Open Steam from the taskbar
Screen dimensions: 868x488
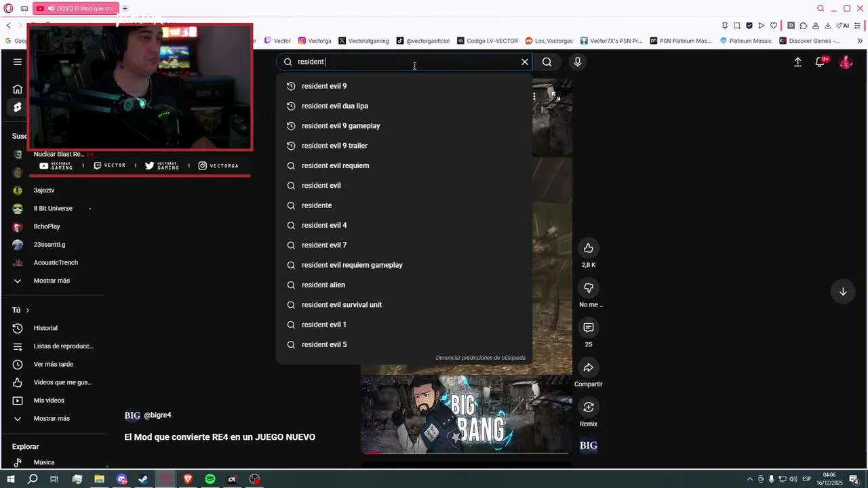coord(144,479)
